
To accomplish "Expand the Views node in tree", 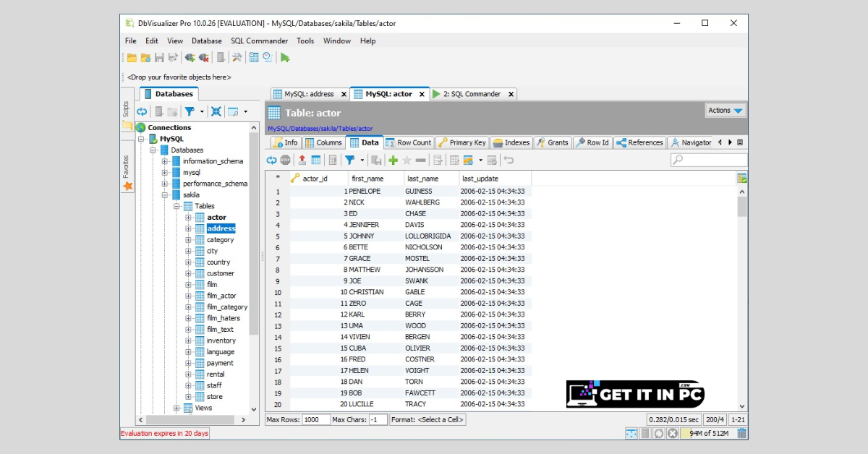I will [x=176, y=408].
